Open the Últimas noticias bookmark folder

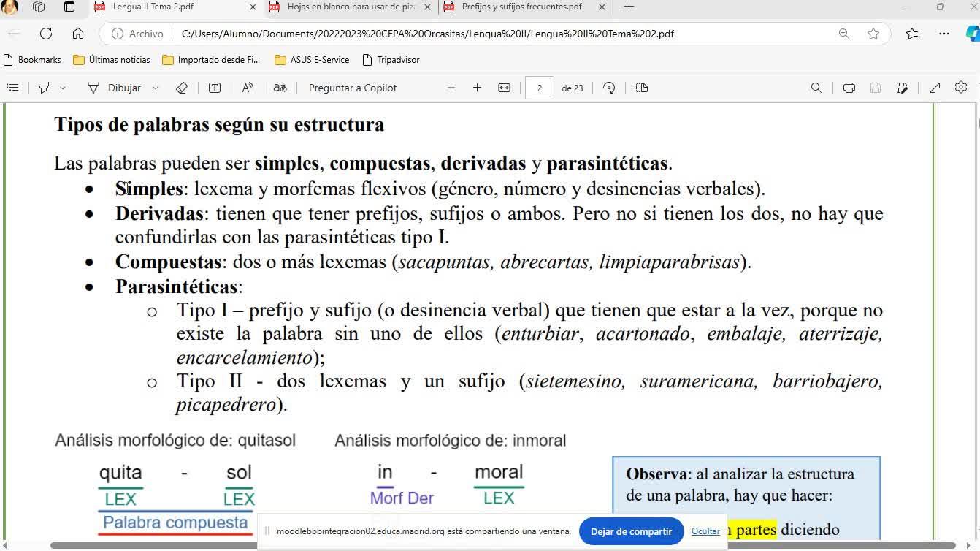point(112,60)
